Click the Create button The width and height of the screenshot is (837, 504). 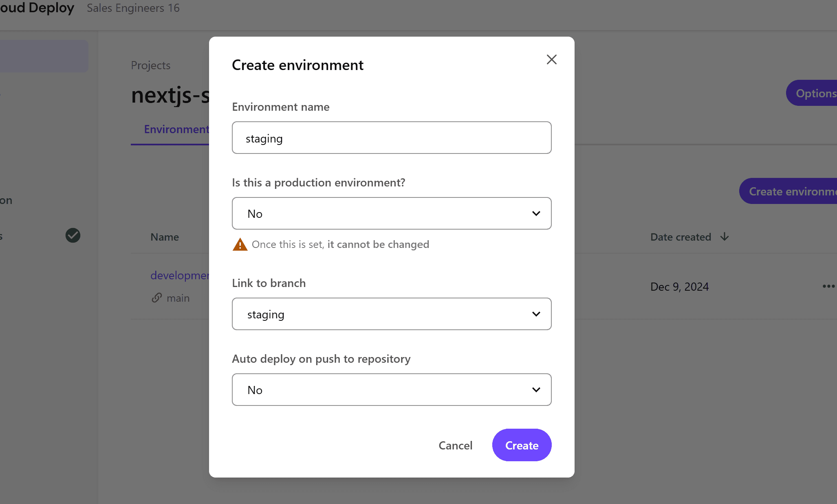[521, 445]
